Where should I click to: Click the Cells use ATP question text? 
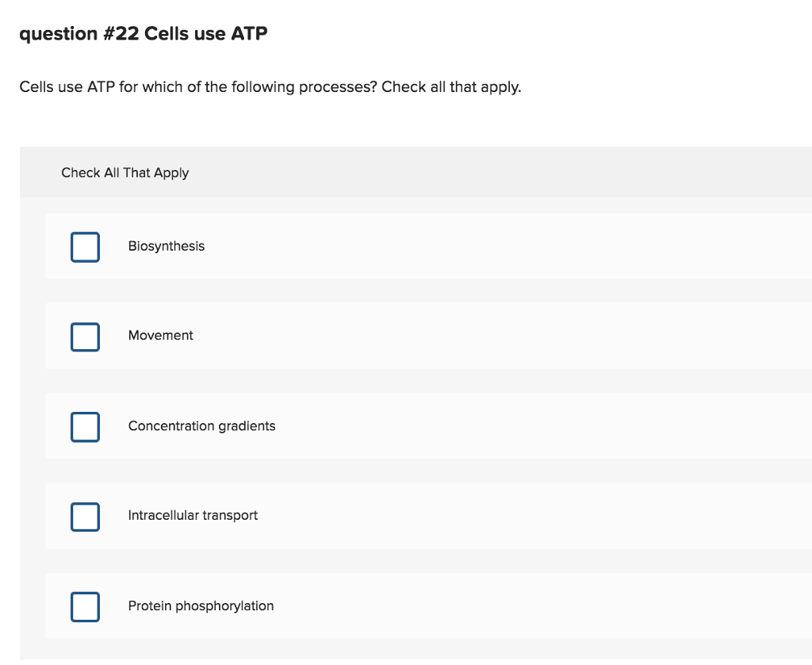click(x=271, y=86)
